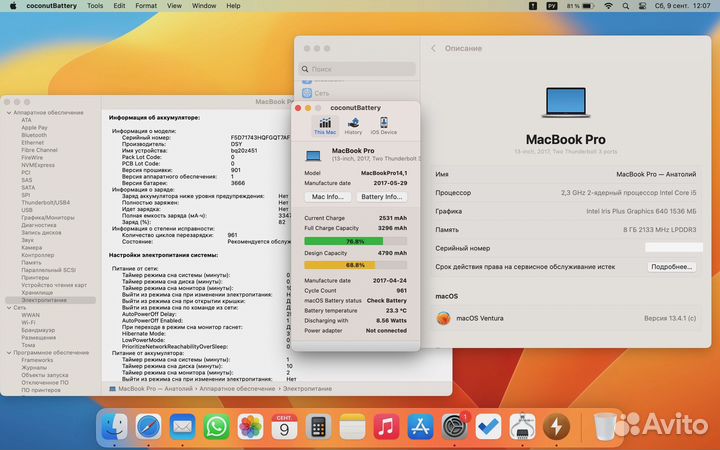The width and height of the screenshot is (720, 450).
Task: Open the Сеть item in System Settings sidebar
Action: tap(321, 93)
